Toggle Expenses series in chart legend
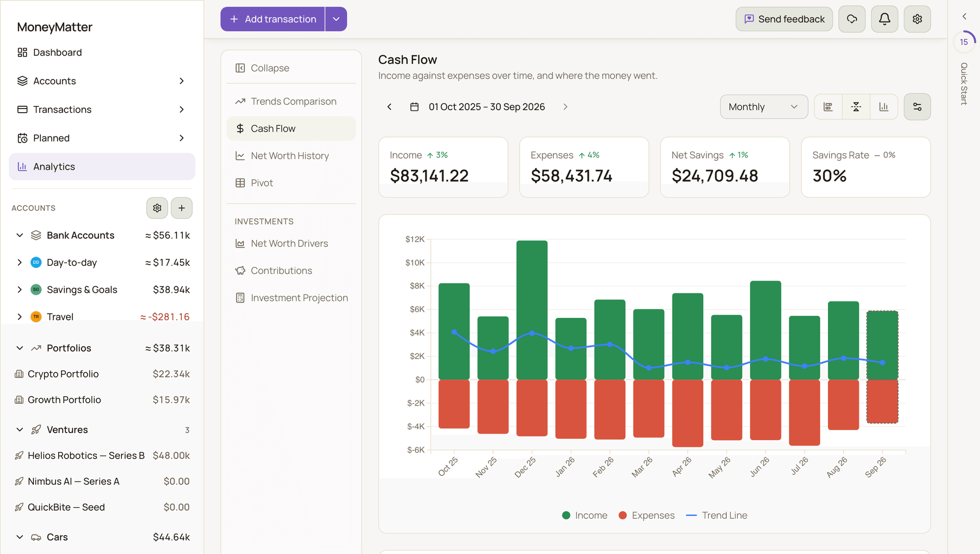 click(x=646, y=515)
